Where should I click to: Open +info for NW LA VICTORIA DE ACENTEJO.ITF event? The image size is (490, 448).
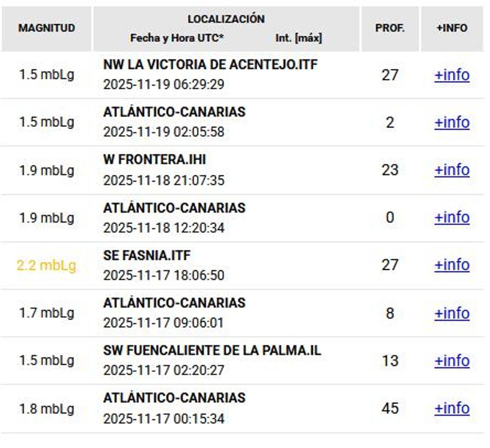pos(452,75)
